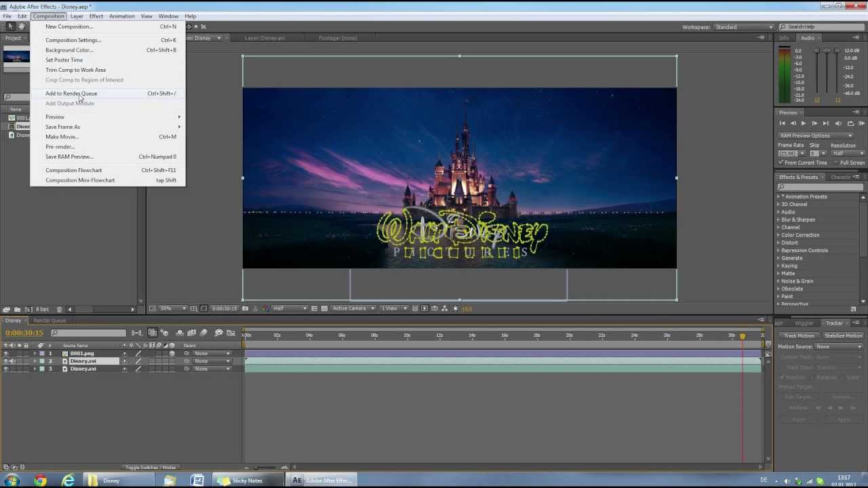Start RAM Preview icon in Preview panel
This screenshot has width=868, height=488.
pos(862,123)
